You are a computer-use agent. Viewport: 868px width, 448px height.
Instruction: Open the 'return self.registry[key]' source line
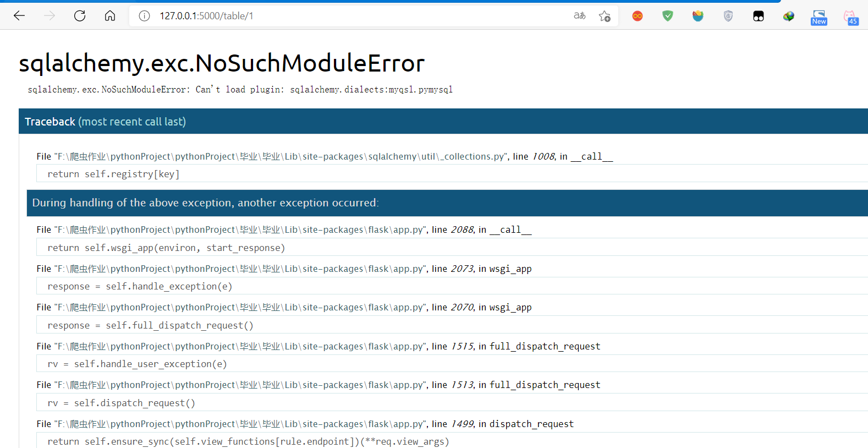point(452,174)
